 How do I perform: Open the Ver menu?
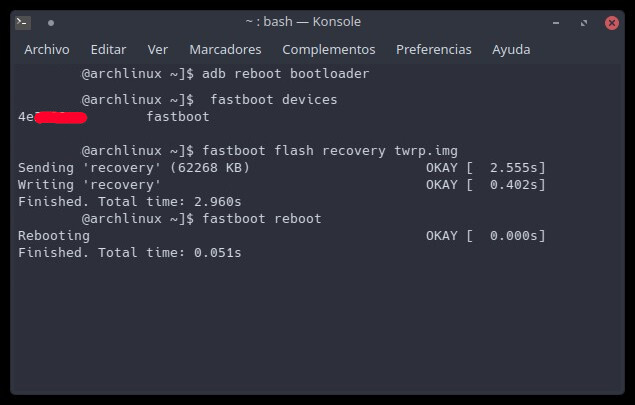coord(158,50)
